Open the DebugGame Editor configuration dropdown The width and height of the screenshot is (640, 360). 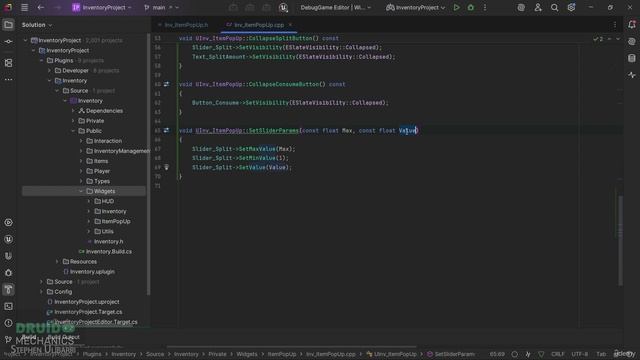coord(336,7)
